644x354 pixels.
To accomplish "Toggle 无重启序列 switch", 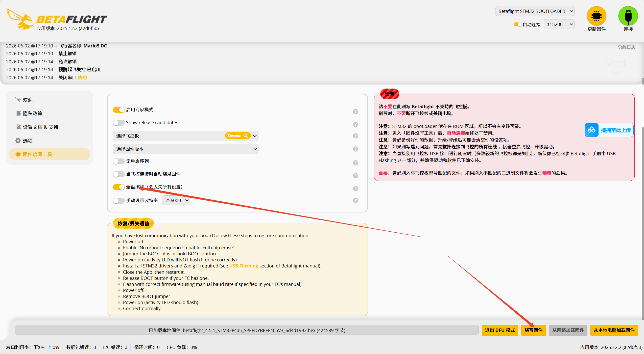I will [x=119, y=161].
